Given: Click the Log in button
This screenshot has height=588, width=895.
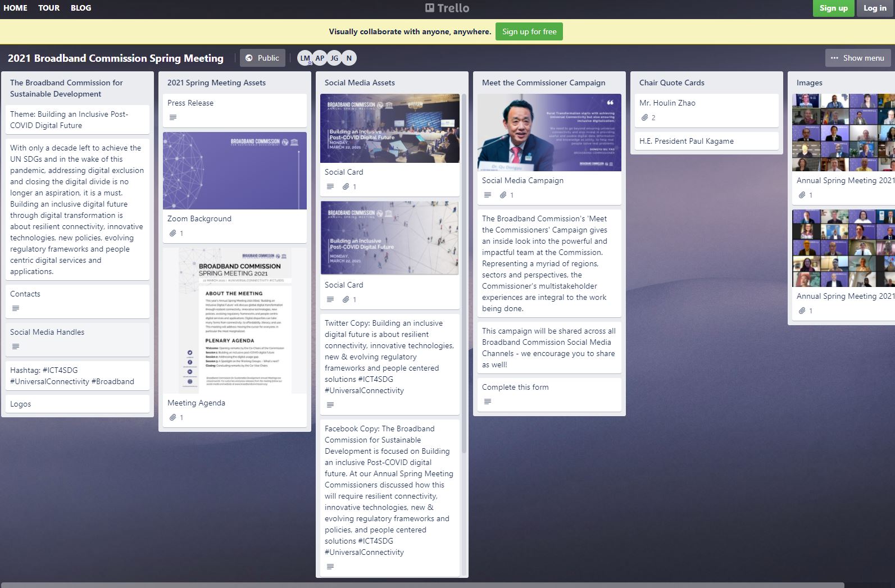Looking at the screenshot, I should pyautogui.click(x=875, y=8).
